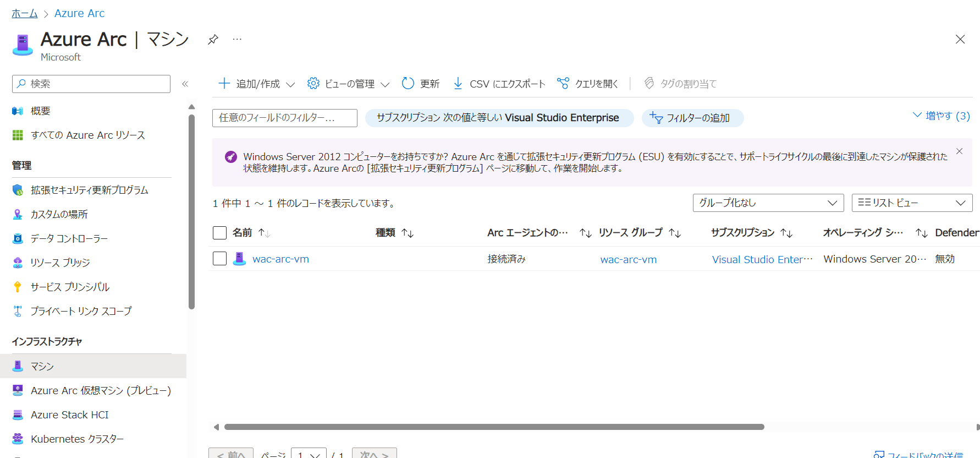980x458 pixels.
Task: Open the リスト ビュー dropdown
Action: [912, 203]
